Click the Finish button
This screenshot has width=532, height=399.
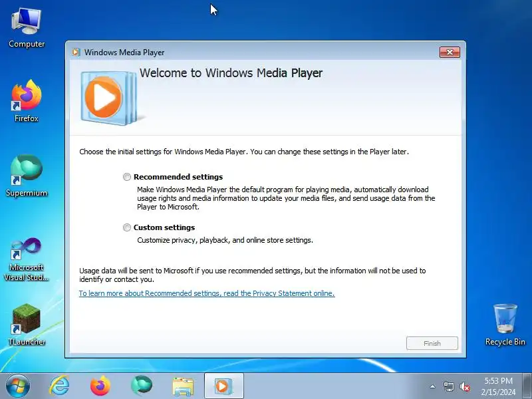(432, 343)
